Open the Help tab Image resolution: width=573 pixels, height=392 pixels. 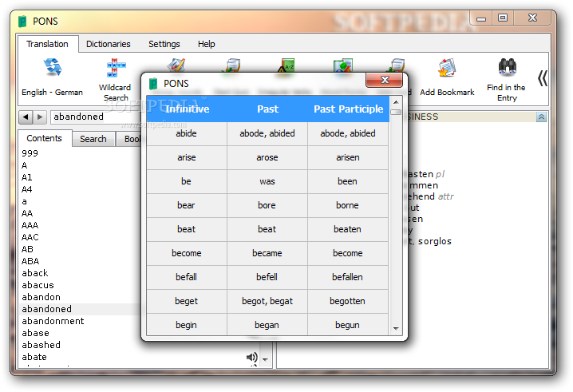207,44
